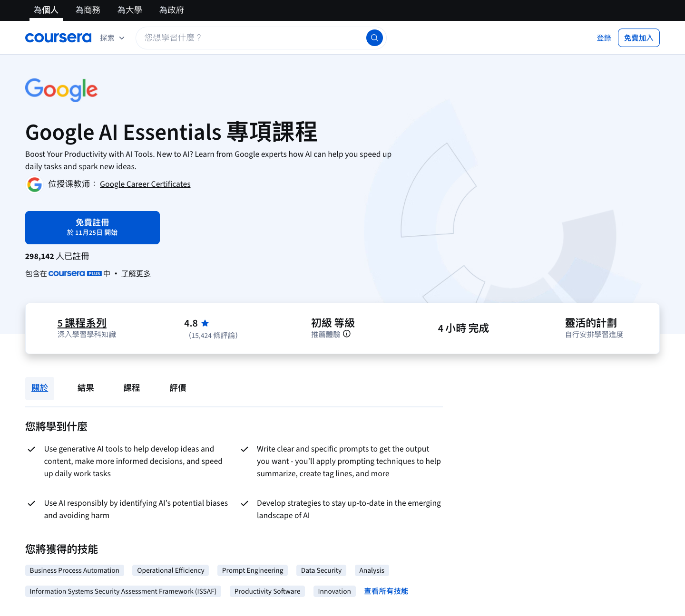Click the blue search magnifier icon
The image size is (685, 616).
click(374, 38)
